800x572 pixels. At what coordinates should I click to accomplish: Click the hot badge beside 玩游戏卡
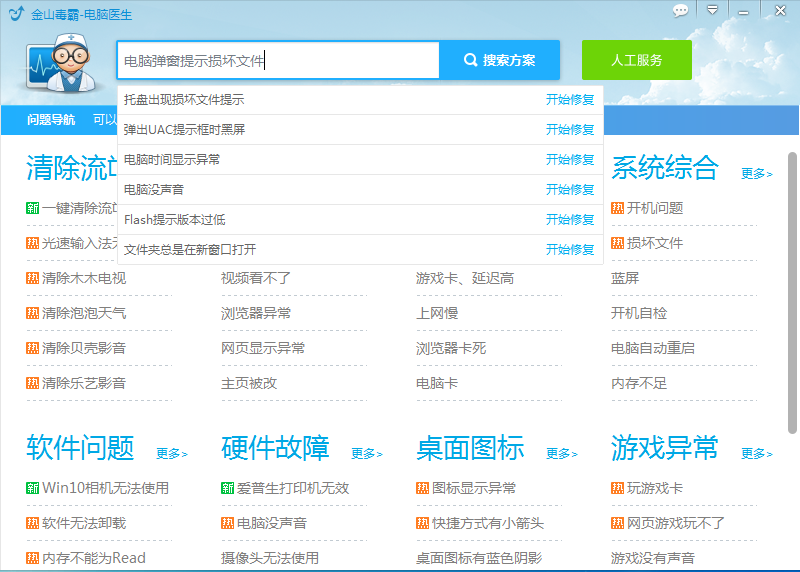coord(618,488)
